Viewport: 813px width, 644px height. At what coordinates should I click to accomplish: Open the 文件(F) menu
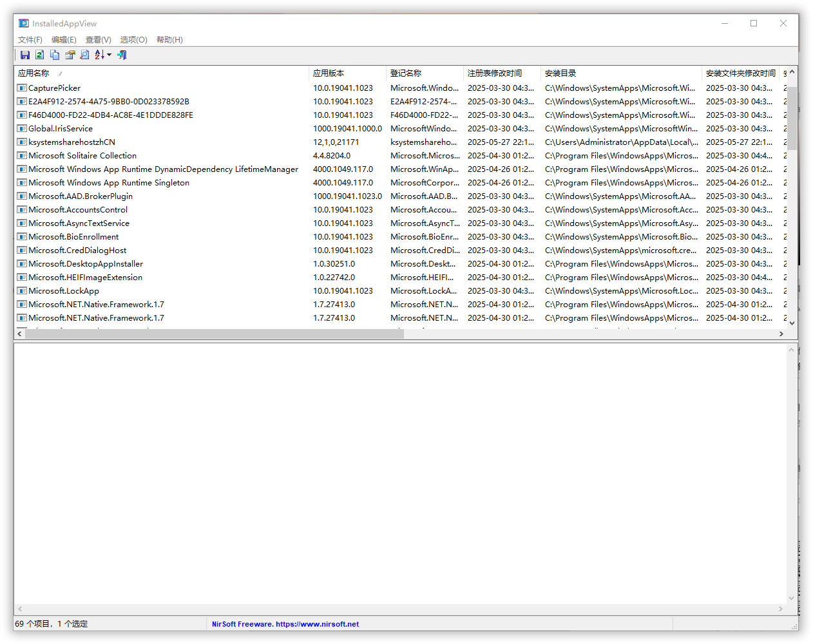click(30, 40)
